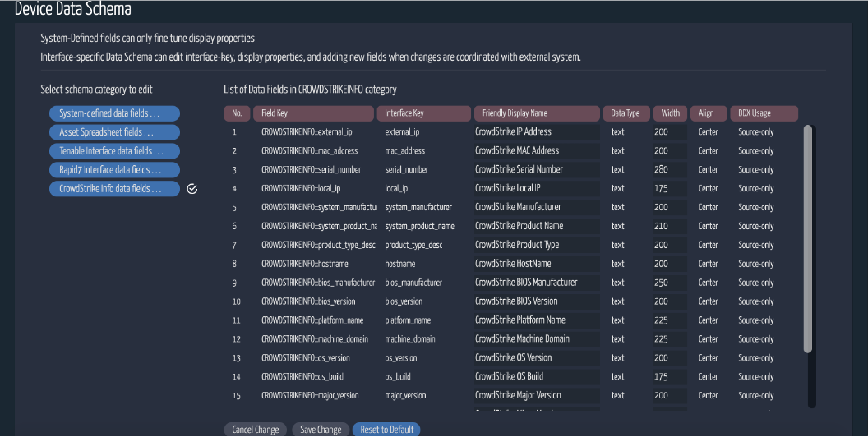Edit CrowdStrike Machine Domain display field
The image size is (868, 437).
[x=537, y=339]
